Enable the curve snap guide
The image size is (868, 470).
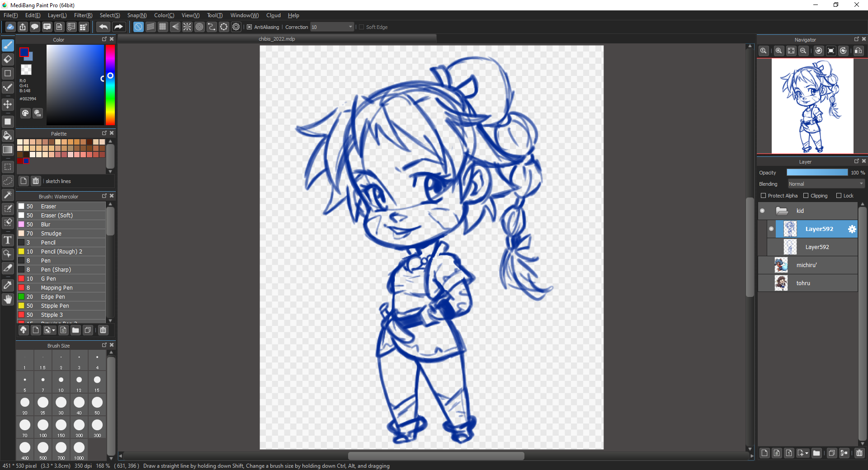(212, 27)
